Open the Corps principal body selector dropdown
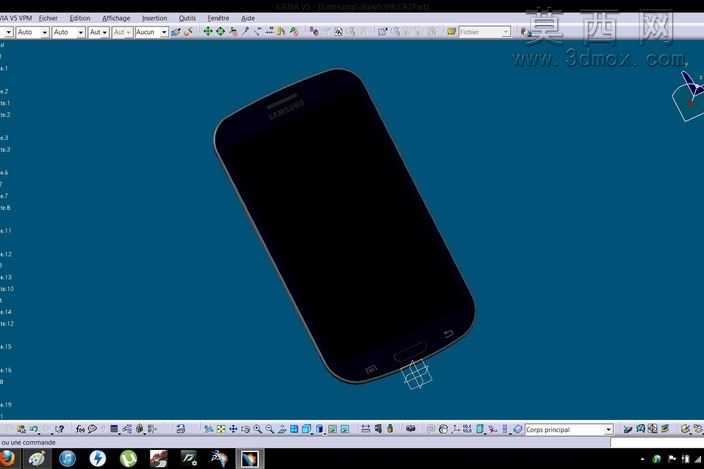The image size is (704, 469). pos(568,430)
